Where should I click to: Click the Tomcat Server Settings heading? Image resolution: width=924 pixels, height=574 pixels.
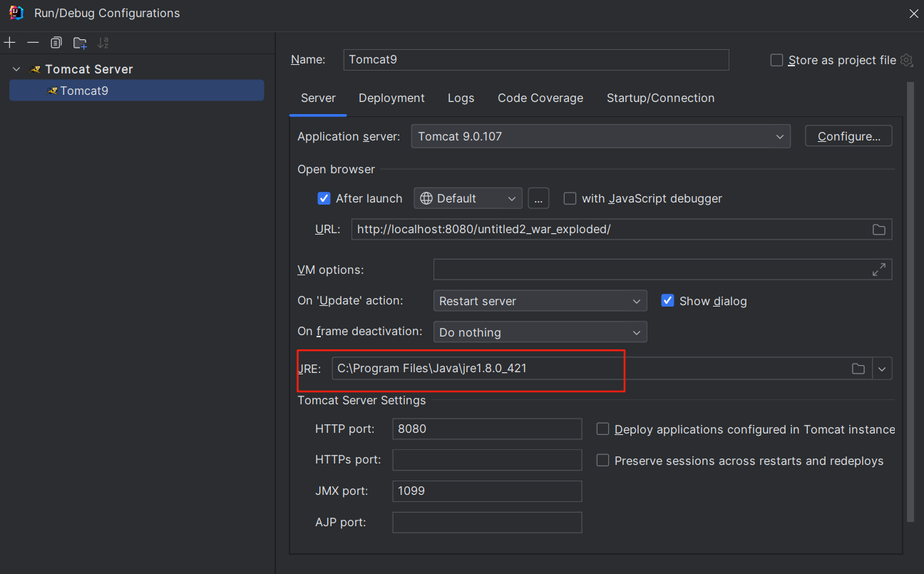pyautogui.click(x=361, y=400)
